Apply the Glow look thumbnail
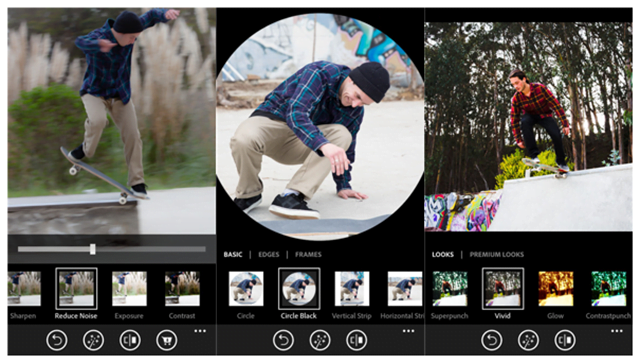The height and width of the screenshot is (363, 640). [x=556, y=289]
